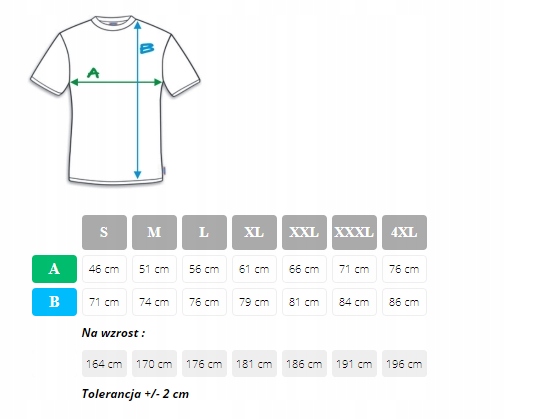Click the 76 cm cell in row A
Viewport: 545px width, 419px height.
click(404, 269)
